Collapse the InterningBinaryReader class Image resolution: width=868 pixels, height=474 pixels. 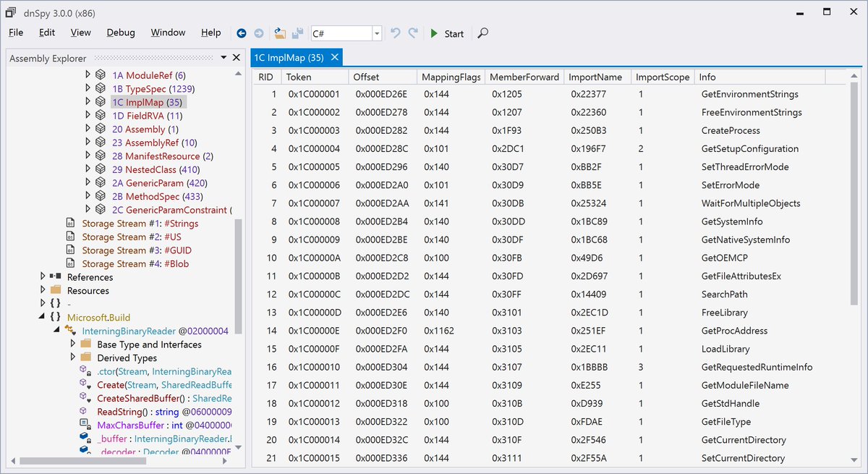[x=58, y=331]
